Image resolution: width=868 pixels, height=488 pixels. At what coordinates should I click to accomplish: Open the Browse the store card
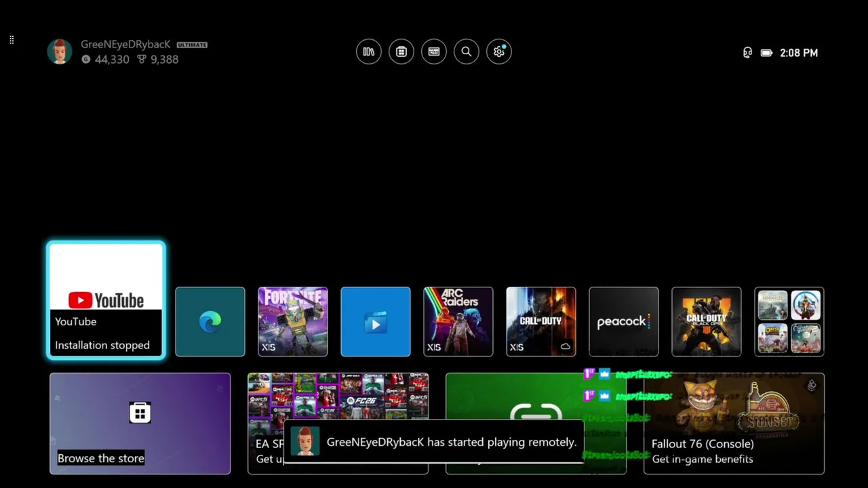(140, 424)
